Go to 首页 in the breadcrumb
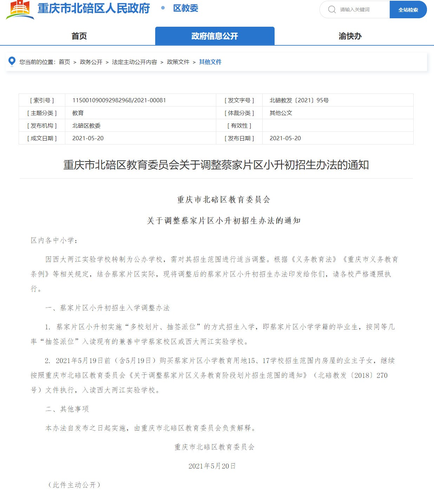This screenshot has height=504, width=434. click(64, 62)
